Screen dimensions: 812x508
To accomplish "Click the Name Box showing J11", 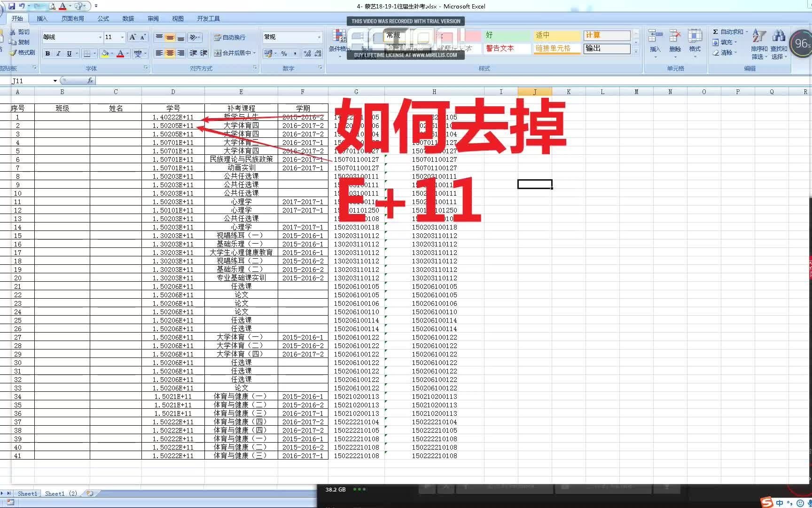I will (x=28, y=80).
